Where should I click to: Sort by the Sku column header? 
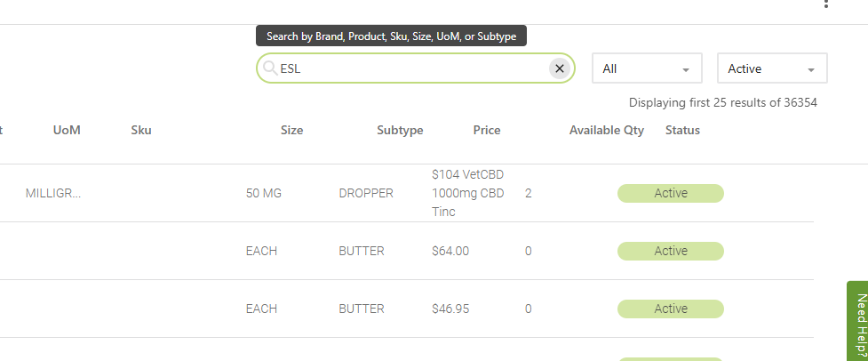(140, 130)
